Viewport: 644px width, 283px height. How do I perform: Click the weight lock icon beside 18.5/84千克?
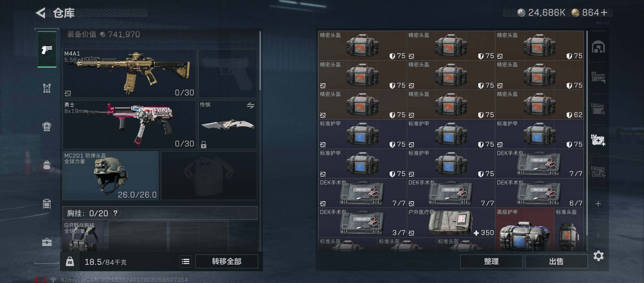70,262
